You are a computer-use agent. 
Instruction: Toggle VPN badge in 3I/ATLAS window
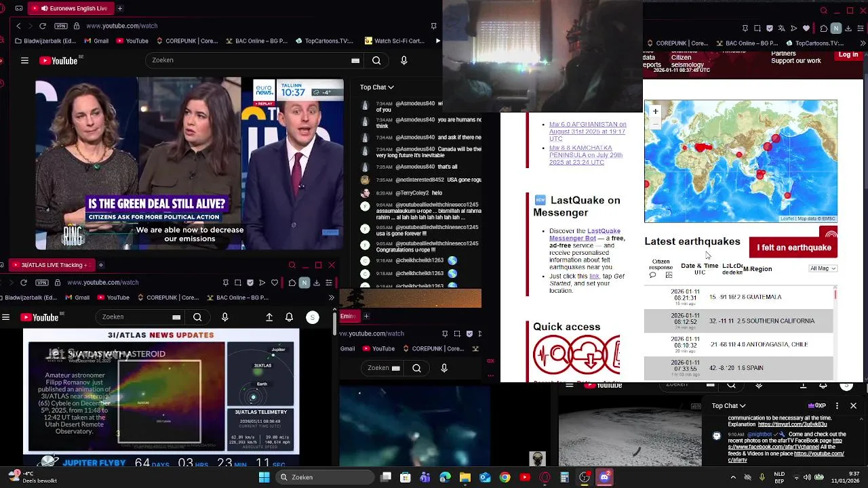[41, 283]
